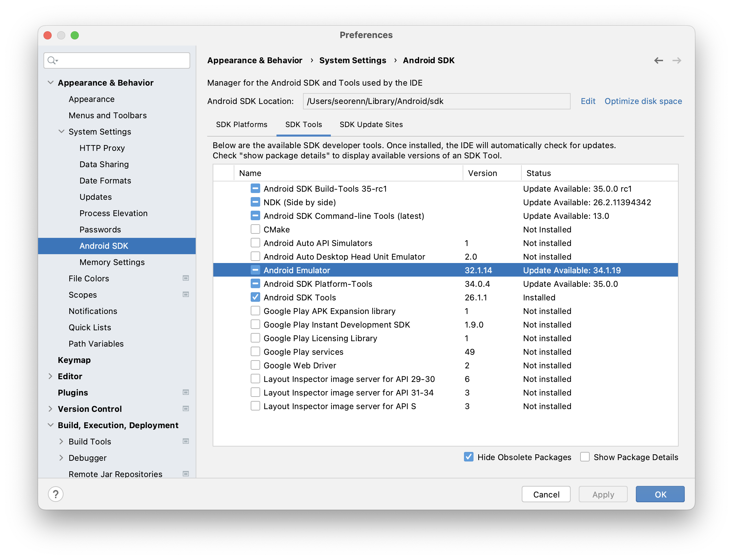Switch to the SDK Platforms tab
The height and width of the screenshot is (560, 733).
[242, 125]
